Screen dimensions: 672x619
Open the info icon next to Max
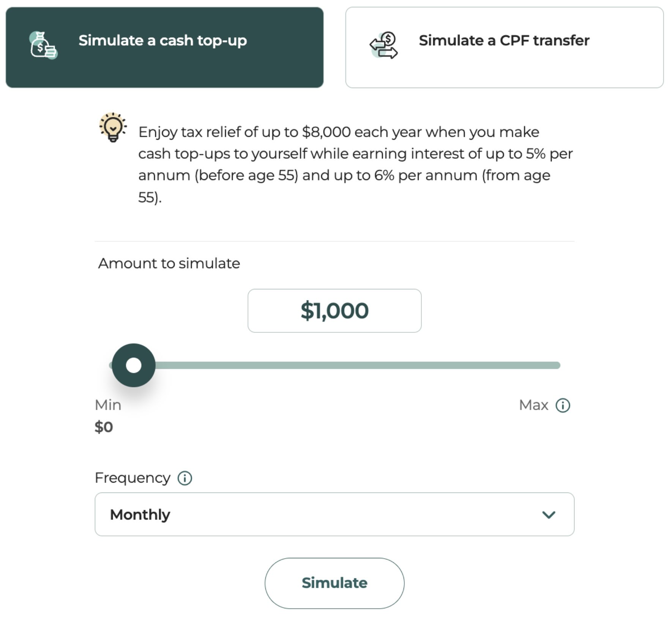[563, 405]
